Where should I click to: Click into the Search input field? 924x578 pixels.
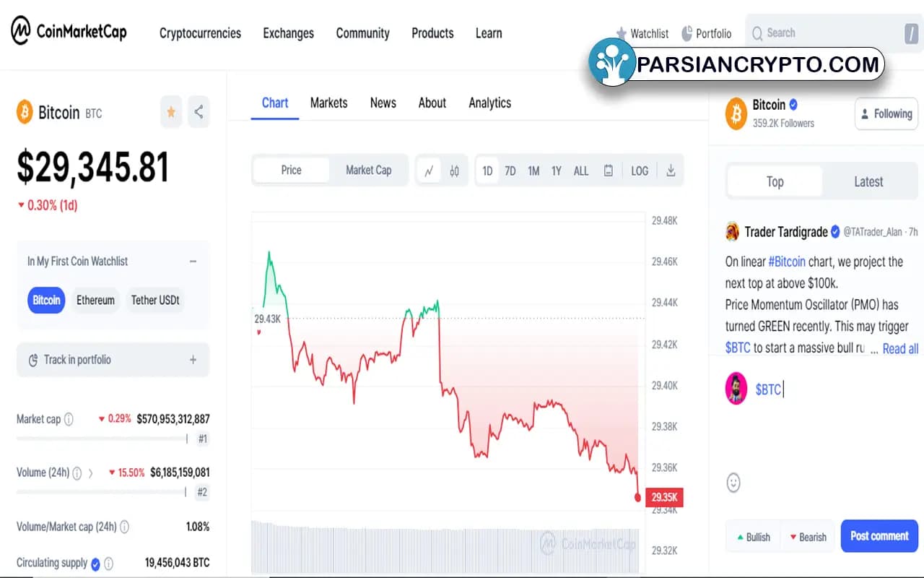click(823, 33)
